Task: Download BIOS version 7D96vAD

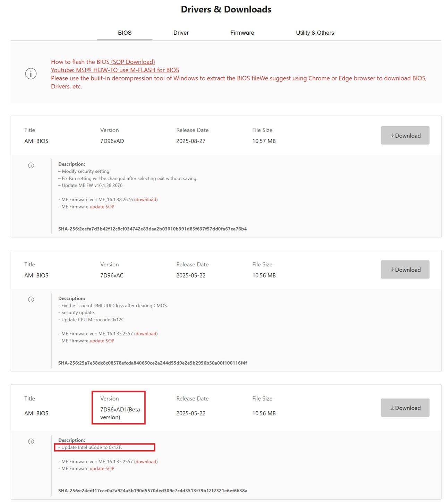Action: click(x=405, y=136)
